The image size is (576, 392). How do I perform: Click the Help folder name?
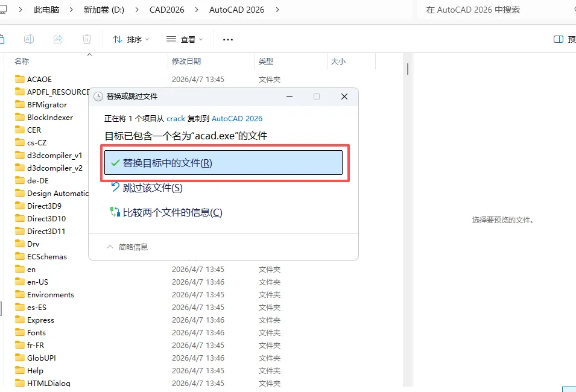tap(35, 371)
